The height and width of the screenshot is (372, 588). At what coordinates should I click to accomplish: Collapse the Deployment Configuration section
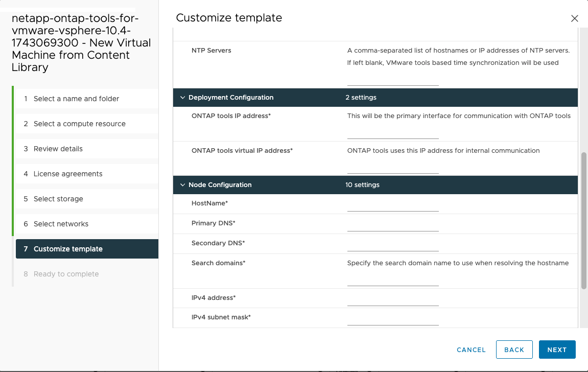click(182, 98)
